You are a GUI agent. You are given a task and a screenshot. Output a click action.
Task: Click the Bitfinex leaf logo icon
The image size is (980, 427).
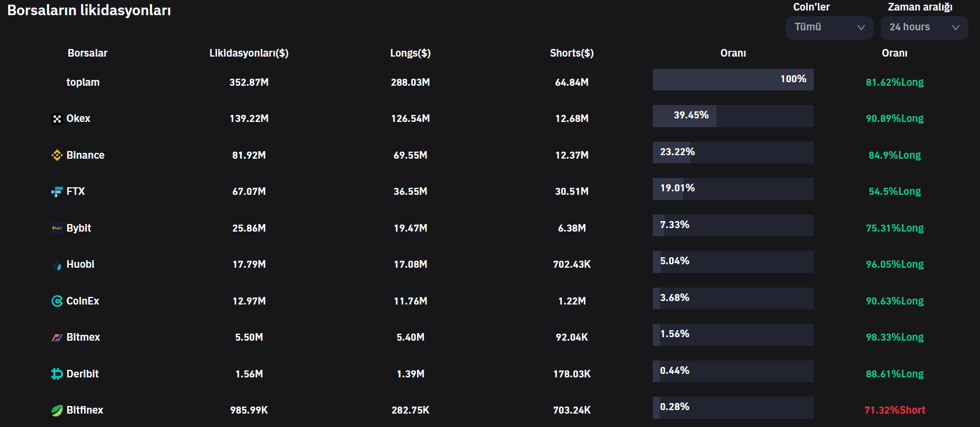pos(57,410)
